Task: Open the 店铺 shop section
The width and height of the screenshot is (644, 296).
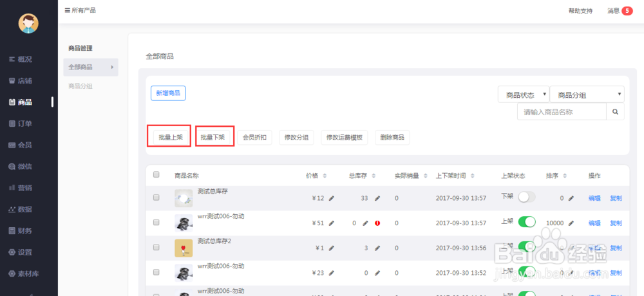Action: click(x=21, y=80)
